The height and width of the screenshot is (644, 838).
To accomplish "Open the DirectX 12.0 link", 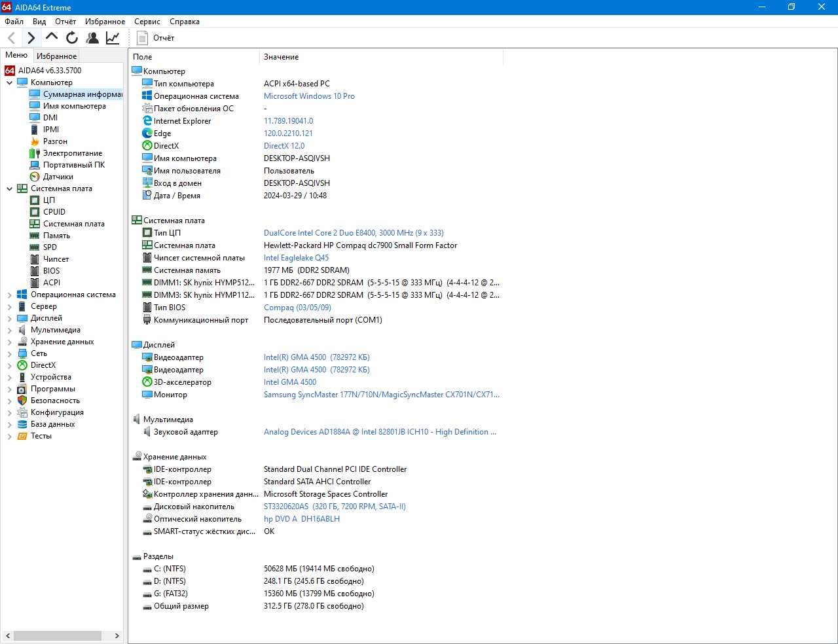I will click(284, 146).
